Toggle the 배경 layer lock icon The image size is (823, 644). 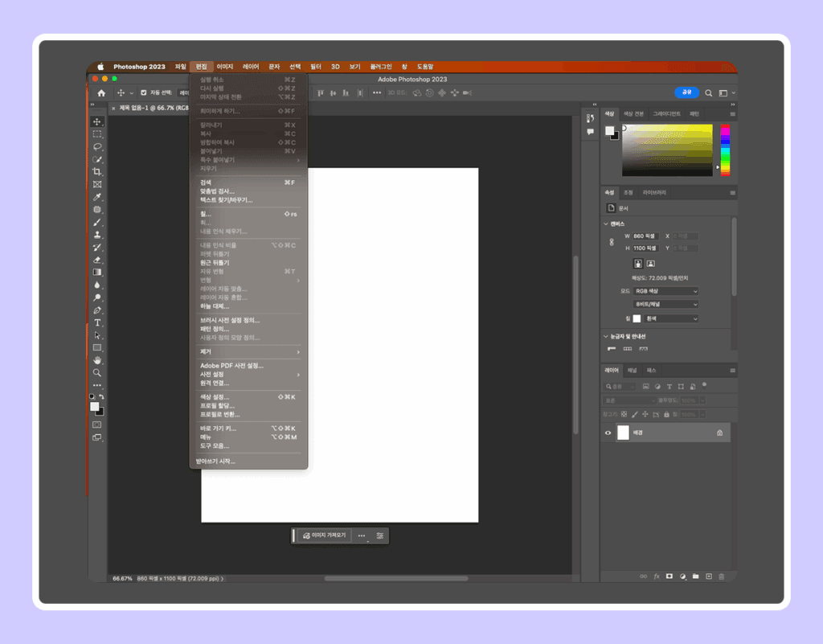point(719,433)
